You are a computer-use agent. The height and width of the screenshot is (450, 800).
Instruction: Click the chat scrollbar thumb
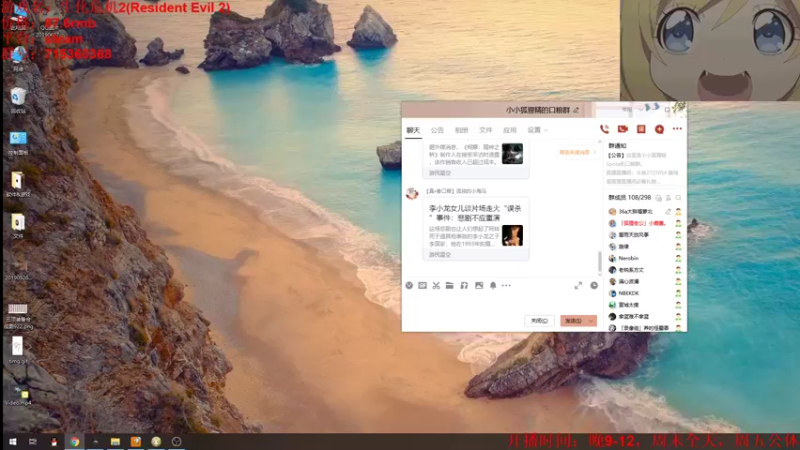click(x=600, y=261)
